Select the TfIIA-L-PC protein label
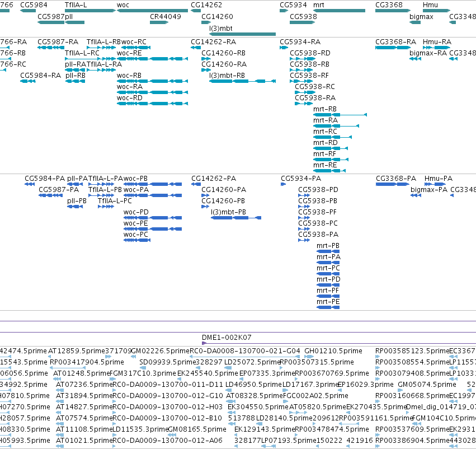This screenshot has width=476, height=449. point(115,201)
